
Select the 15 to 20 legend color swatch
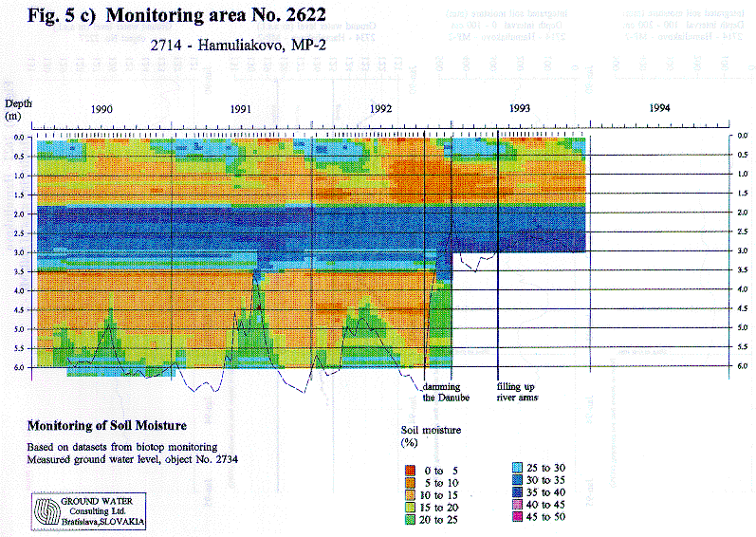coord(410,508)
